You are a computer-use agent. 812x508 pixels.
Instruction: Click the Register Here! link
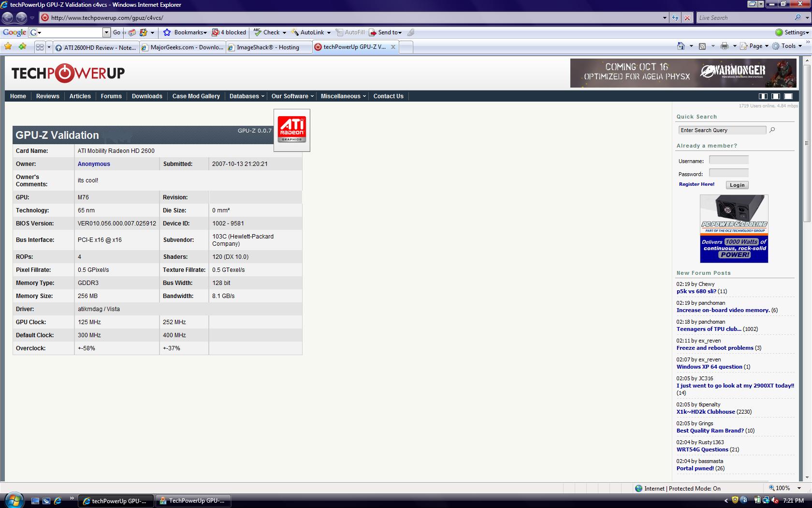(696, 184)
